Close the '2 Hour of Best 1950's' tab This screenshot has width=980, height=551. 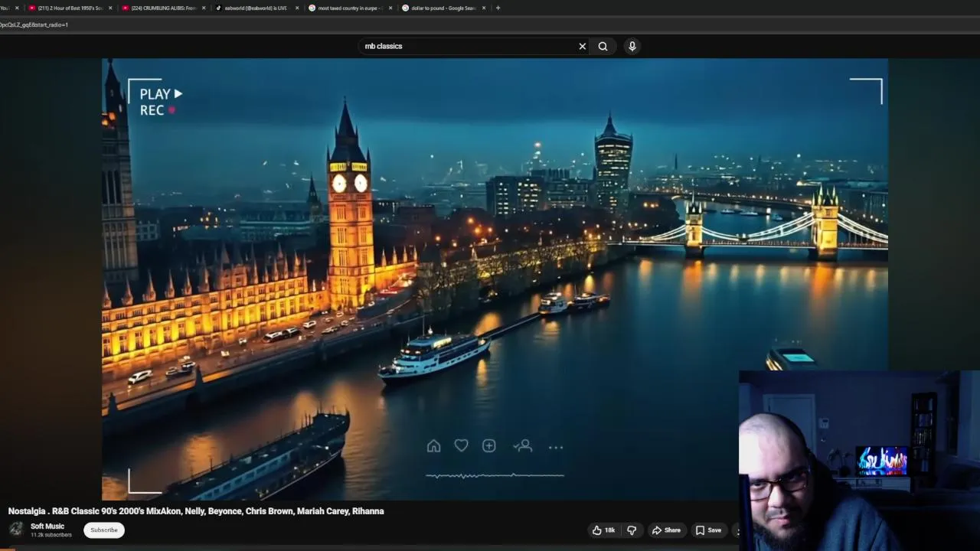point(110,8)
